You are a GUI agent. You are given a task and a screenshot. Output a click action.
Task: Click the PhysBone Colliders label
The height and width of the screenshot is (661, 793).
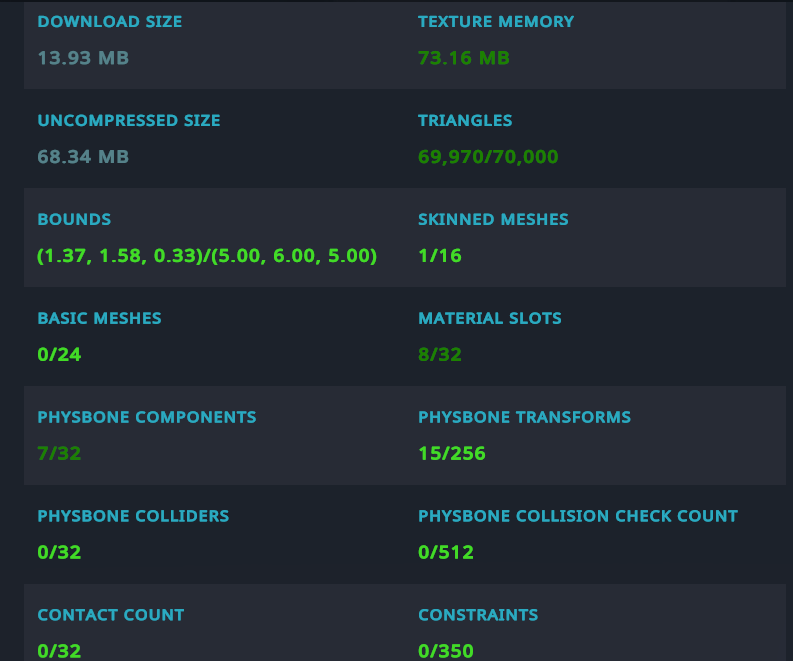click(133, 517)
